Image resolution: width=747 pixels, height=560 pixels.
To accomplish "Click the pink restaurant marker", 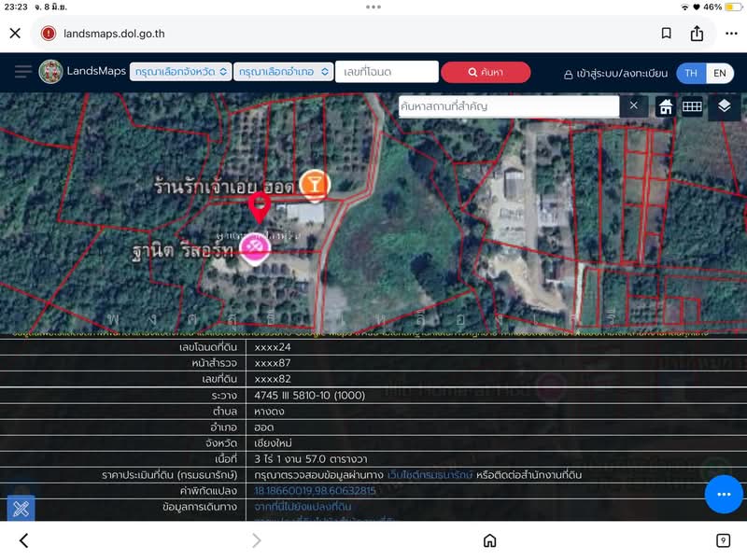I will (x=255, y=248).
